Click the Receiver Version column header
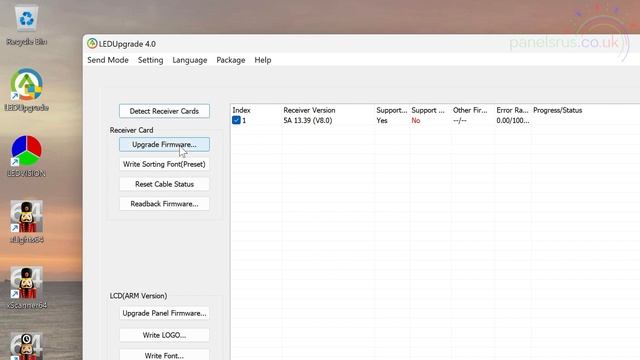 pos(309,110)
